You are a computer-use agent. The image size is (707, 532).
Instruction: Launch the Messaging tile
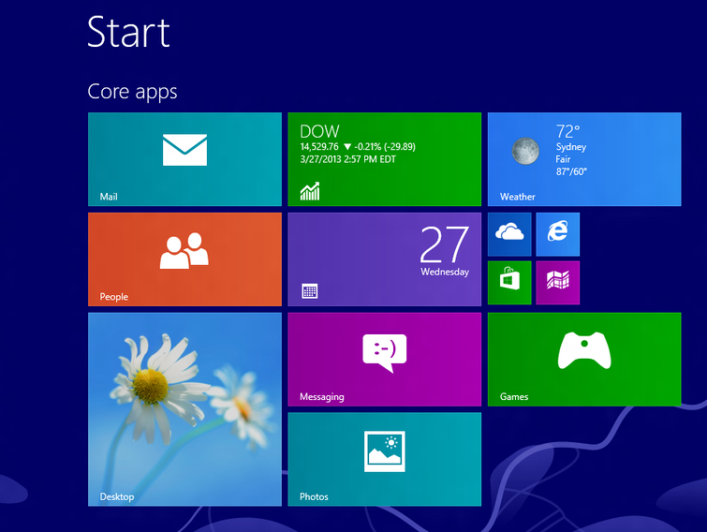tap(385, 359)
